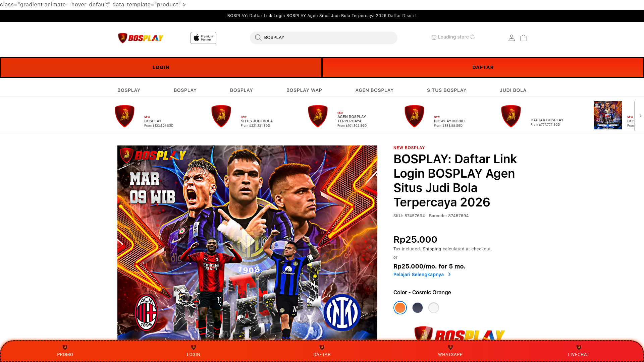Expand Pelajari Selengkapnya chevron arrow

pyautogui.click(x=449, y=275)
